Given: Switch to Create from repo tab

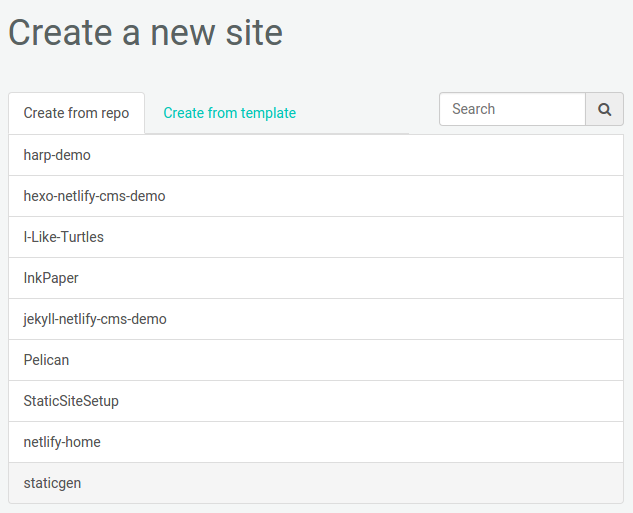Looking at the screenshot, I should (x=76, y=113).
